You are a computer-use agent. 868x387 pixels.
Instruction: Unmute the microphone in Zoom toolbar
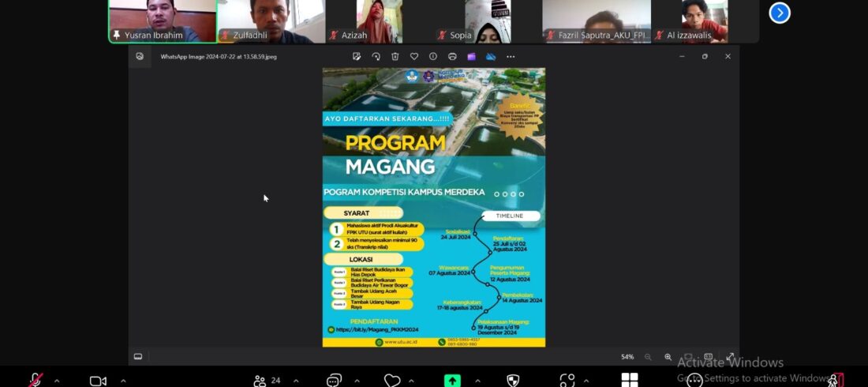[x=36, y=381]
